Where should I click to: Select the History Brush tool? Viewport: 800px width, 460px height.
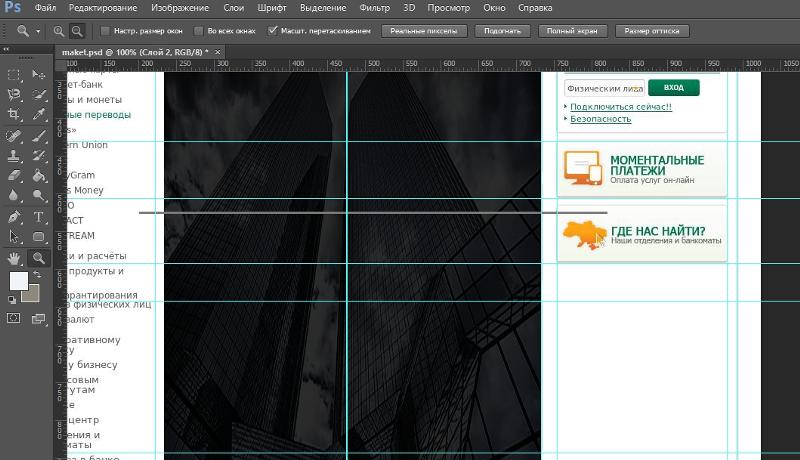[39, 156]
